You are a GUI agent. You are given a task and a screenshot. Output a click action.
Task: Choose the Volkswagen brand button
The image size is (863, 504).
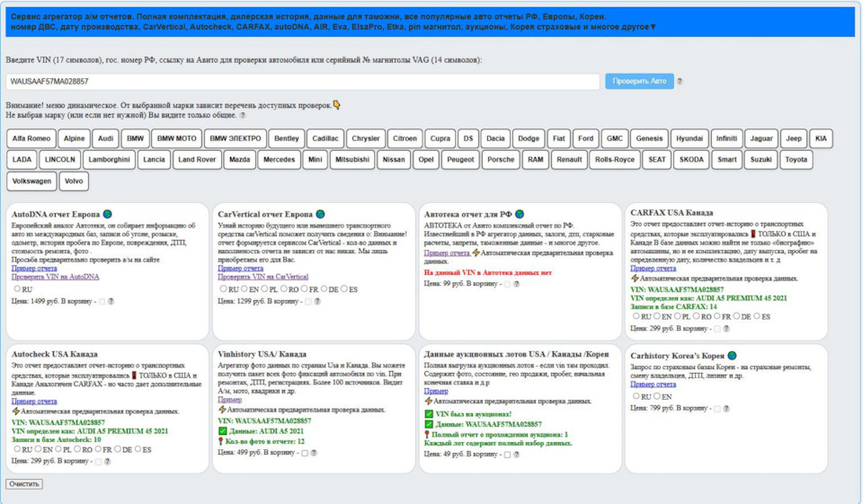click(x=32, y=181)
